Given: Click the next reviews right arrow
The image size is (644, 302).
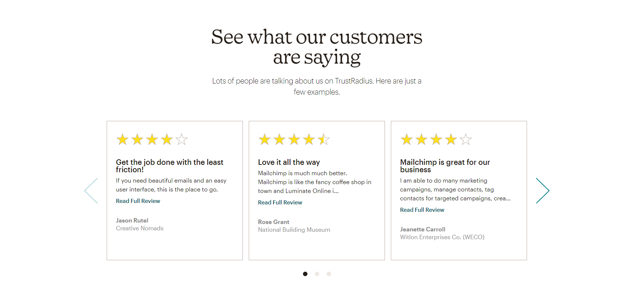Looking at the screenshot, I should [543, 191].
